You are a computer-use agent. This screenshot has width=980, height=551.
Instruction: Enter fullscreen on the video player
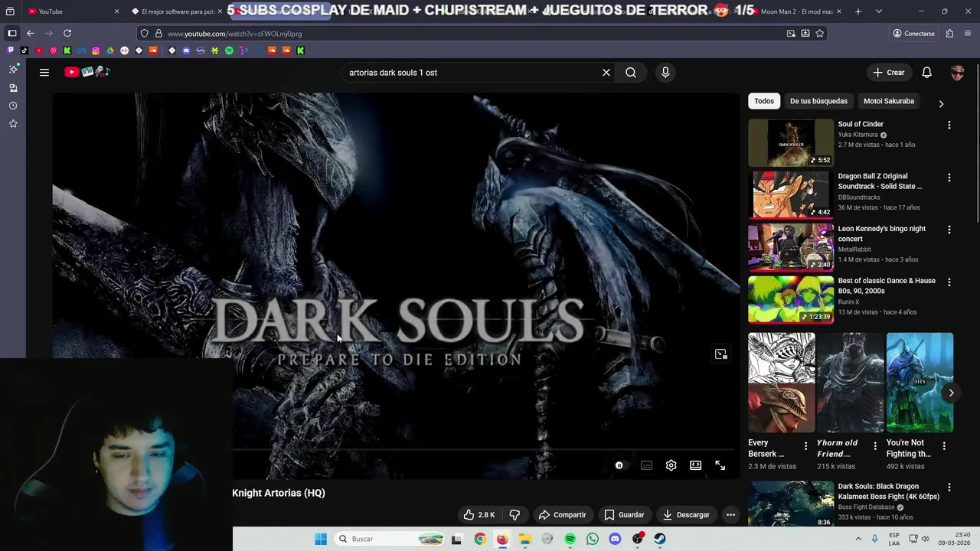point(720,465)
